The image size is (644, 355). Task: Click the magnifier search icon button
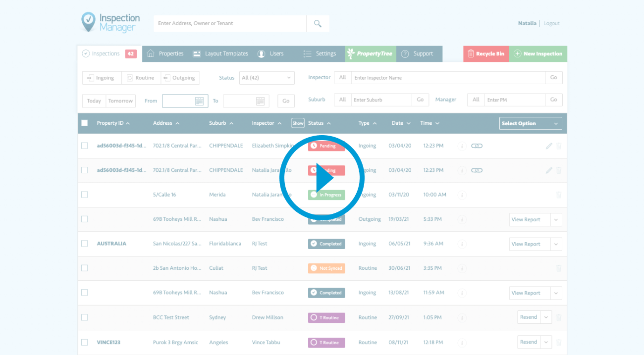pos(318,23)
